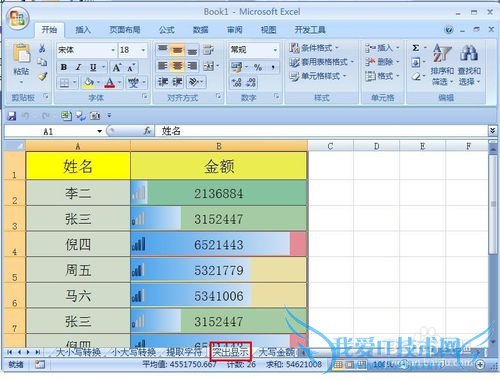Image resolution: width=500 pixels, height=380 pixels.
Task: Click the text Orientation icon
Action: (194, 82)
